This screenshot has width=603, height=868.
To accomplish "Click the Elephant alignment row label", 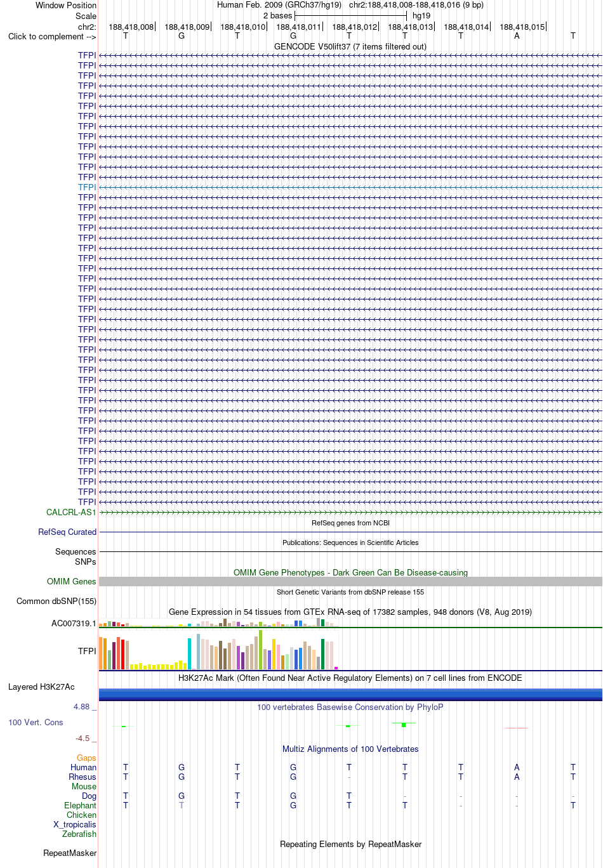I will [80, 805].
